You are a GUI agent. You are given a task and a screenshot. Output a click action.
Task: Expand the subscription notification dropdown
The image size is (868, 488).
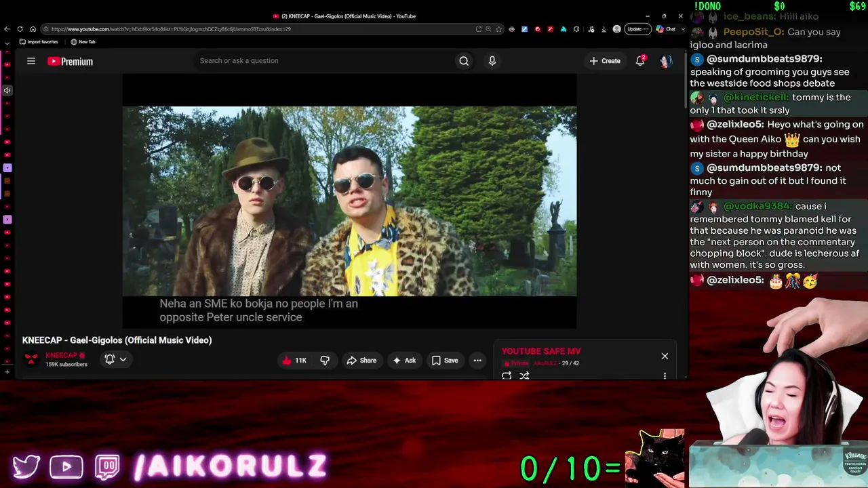pos(116,359)
